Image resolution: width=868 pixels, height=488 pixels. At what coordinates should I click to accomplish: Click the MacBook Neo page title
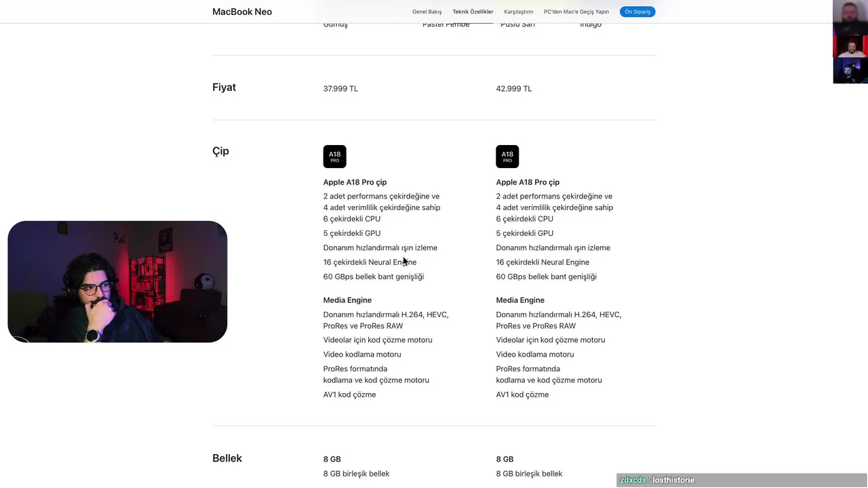(x=242, y=12)
